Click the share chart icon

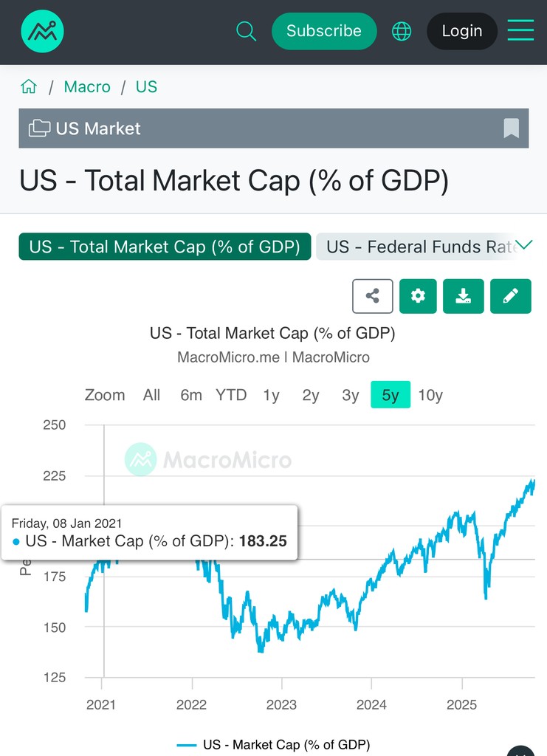pyautogui.click(x=373, y=296)
